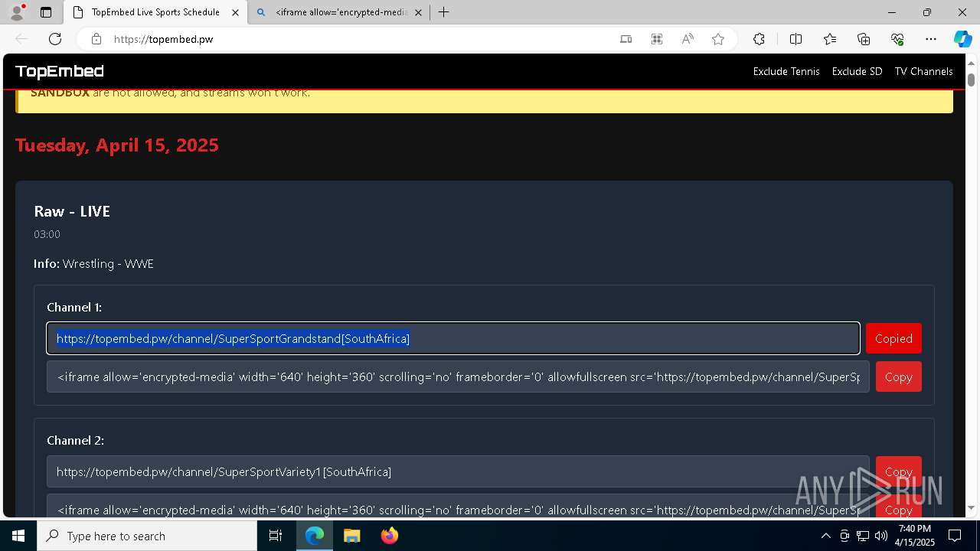Screen dimensions: 980x551
Task: Click the taskbar search box
Action: 147,536
